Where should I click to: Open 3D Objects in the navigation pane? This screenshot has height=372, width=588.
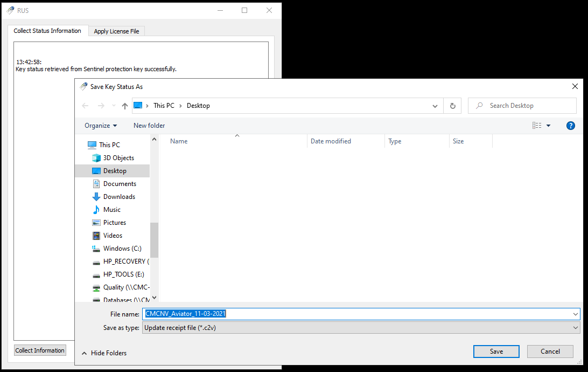click(x=118, y=157)
